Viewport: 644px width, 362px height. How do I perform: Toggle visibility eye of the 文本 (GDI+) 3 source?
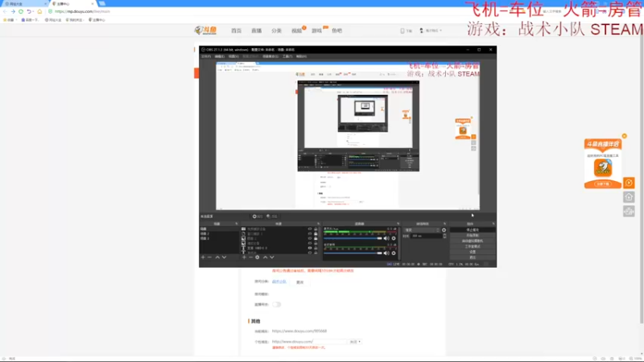point(310,248)
